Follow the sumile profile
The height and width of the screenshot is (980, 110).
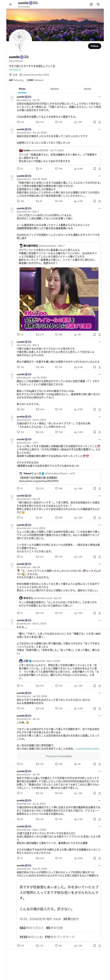tap(95, 46)
